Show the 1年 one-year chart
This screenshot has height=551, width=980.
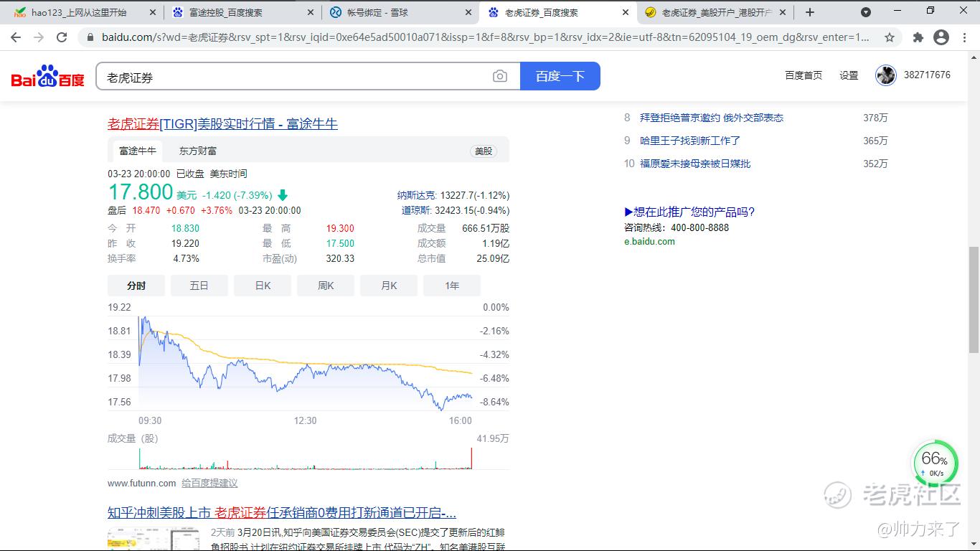[x=452, y=286]
